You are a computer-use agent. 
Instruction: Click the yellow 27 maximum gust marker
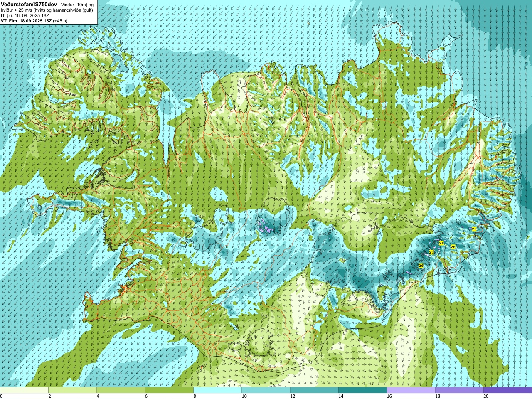tap(431, 252)
